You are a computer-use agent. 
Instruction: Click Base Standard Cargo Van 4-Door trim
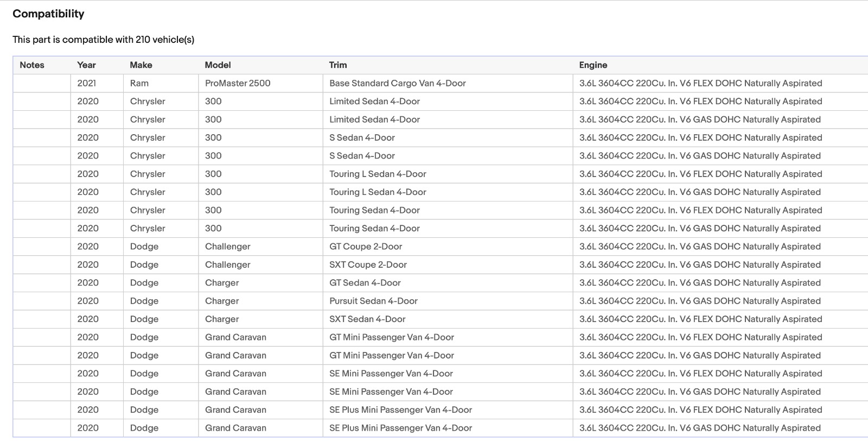(x=398, y=83)
